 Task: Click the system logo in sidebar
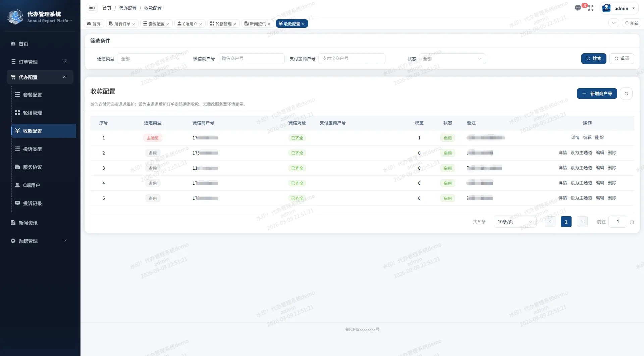pyautogui.click(x=15, y=17)
